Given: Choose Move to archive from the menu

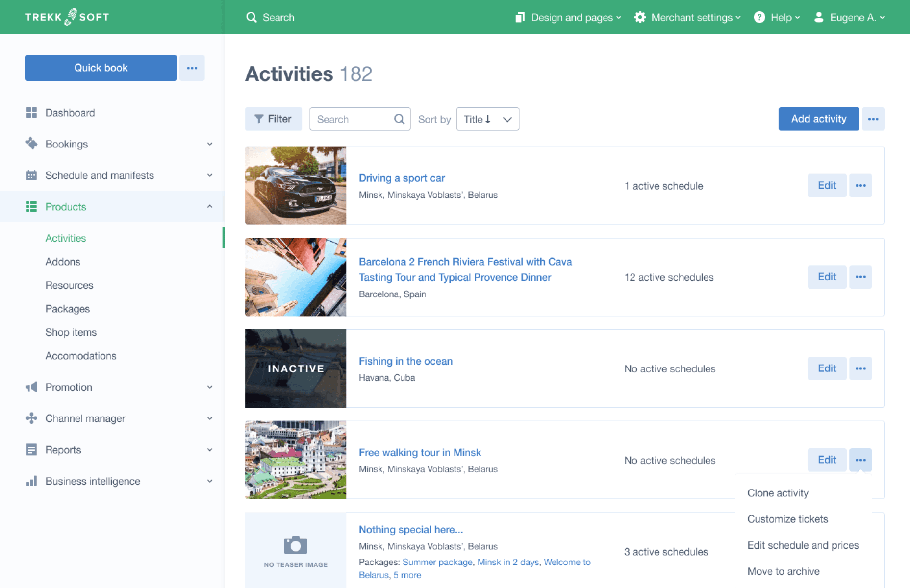Looking at the screenshot, I should click(x=784, y=571).
